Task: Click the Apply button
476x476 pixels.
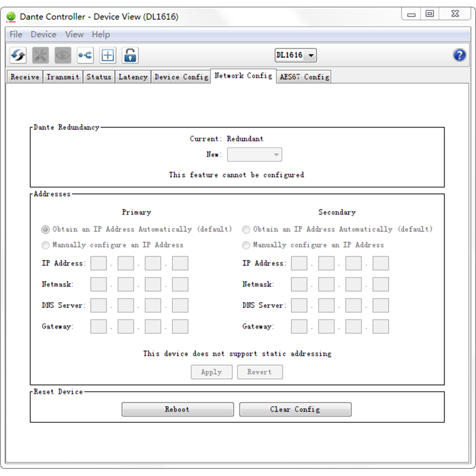Action: click(x=212, y=372)
